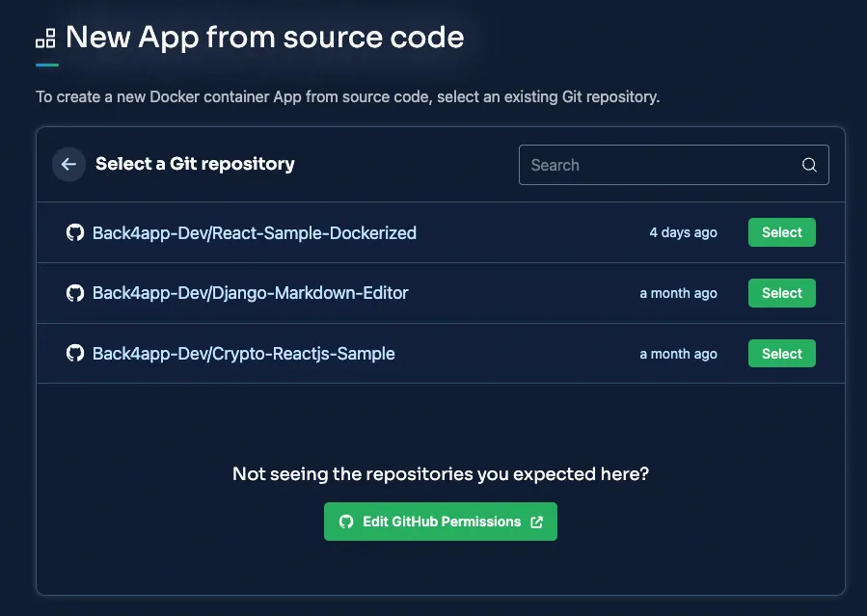Viewport: 867px width, 616px height.
Task: Click the Back4app-Dev/React-Sample-Dockerized repo name
Action: click(x=255, y=232)
